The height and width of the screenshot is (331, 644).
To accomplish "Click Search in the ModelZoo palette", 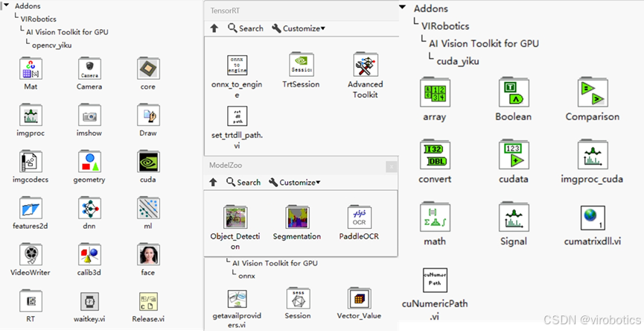I will 243,182.
